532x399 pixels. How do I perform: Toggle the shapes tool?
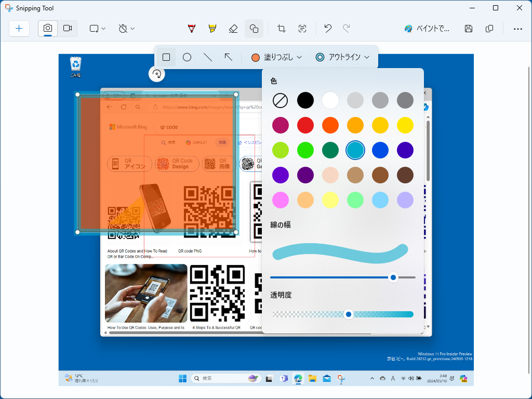coord(254,29)
